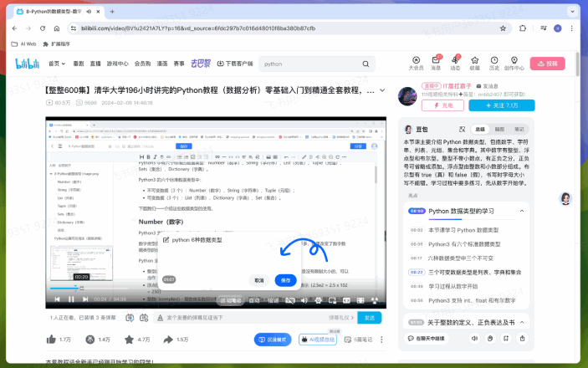Screen dimensions: 588x368
Task: Open the 首页 dropdown in navigation
Action: click(57, 64)
